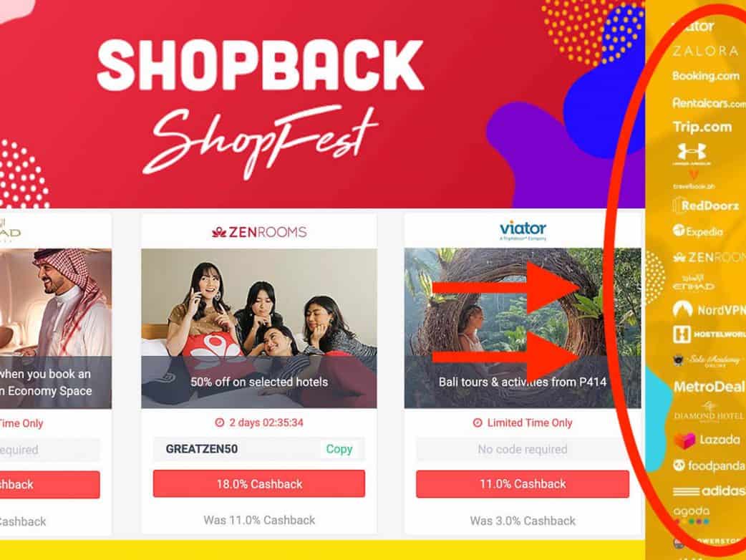Click the Trip.com sidebar link
The width and height of the screenshot is (746, 560).
[702, 127]
